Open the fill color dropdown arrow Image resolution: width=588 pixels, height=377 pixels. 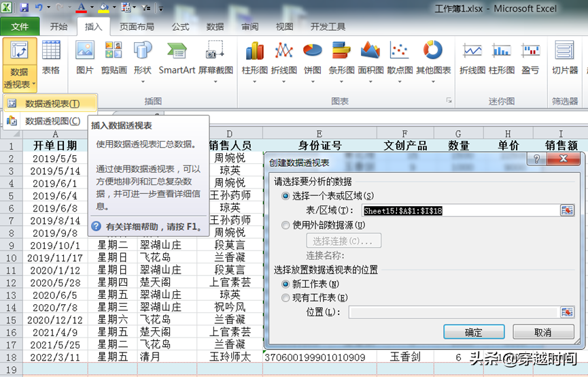click(114, 7)
